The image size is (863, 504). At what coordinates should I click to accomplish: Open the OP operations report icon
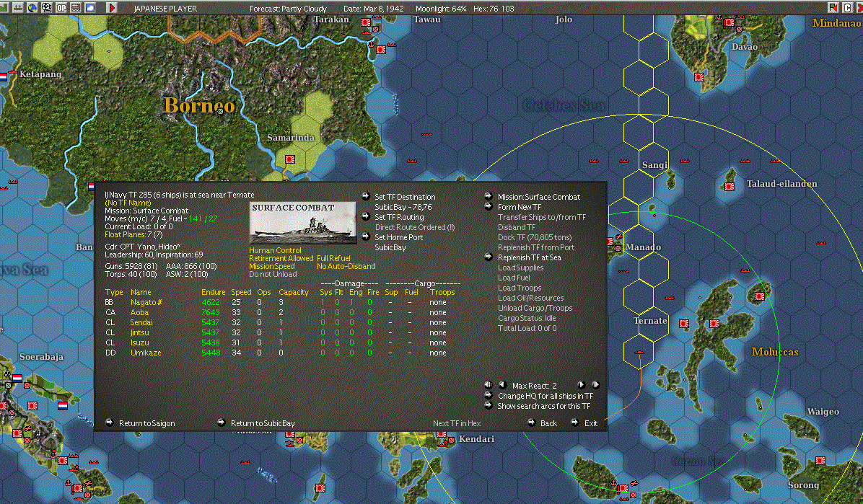click(61, 8)
